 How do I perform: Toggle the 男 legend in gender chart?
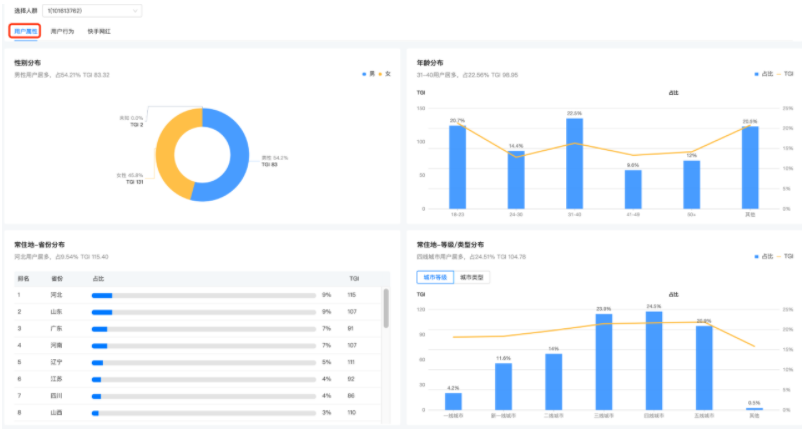(369, 73)
